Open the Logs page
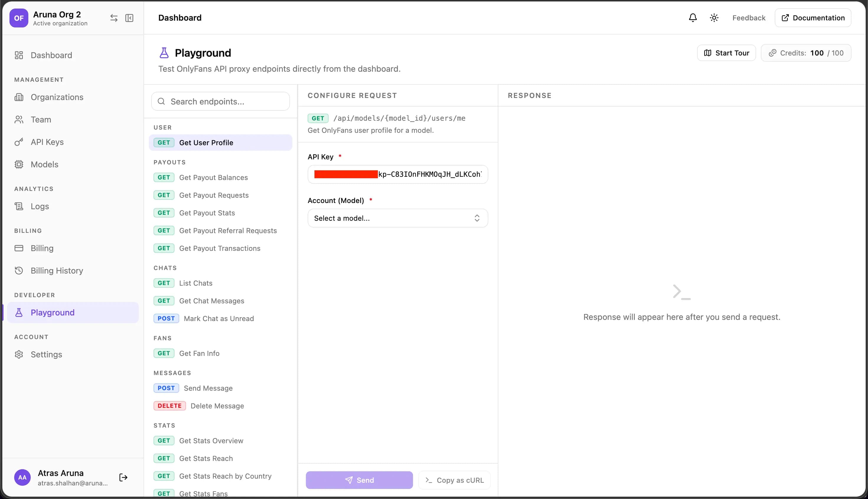This screenshot has width=868, height=499. [73, 206]
